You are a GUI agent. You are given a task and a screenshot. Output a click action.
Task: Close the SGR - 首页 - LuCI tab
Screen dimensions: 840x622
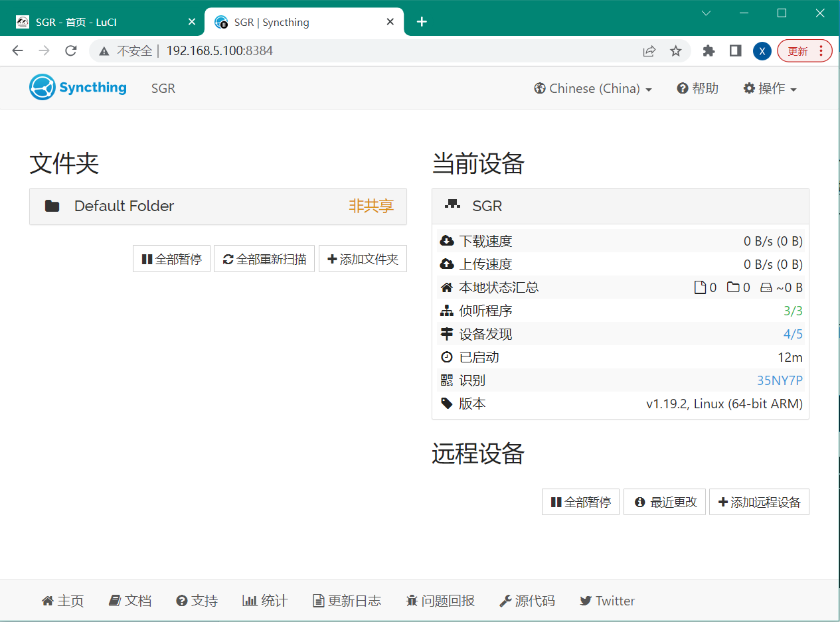tap(192, 22)
